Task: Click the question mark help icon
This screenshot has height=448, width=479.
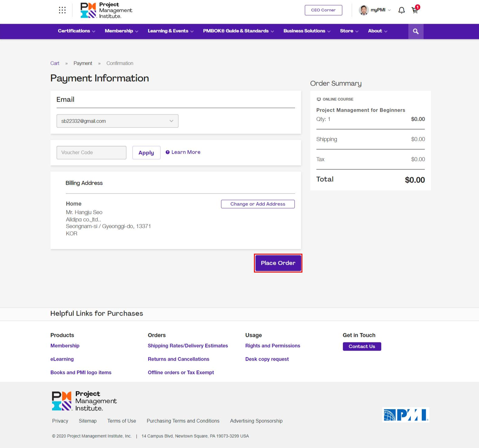Action: click(x=167, y=152)
